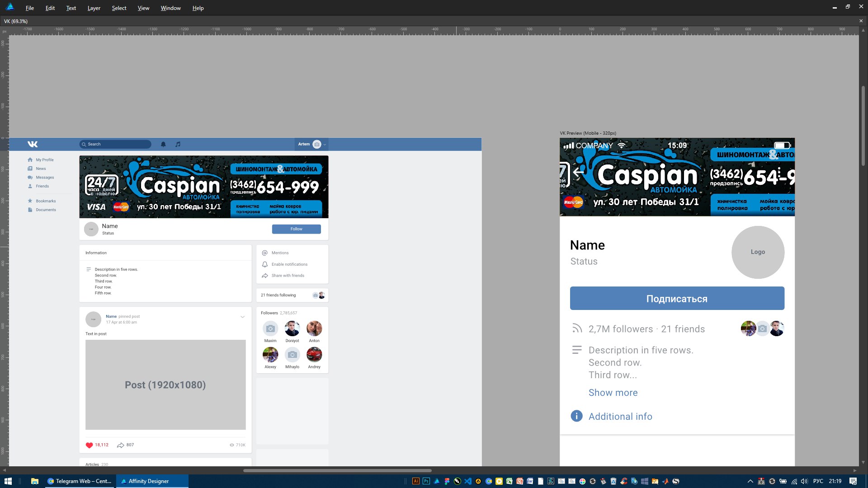Click the Mentions @ icon
Image resolution: width=868 pixels, height=488 pixels.
pyautogui.click(x=265, y=253)
